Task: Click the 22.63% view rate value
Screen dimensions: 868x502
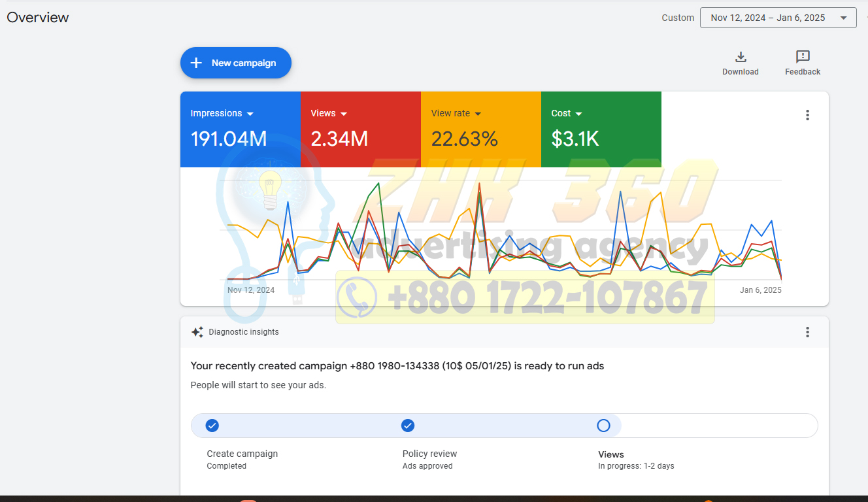Action: (465, 139)
